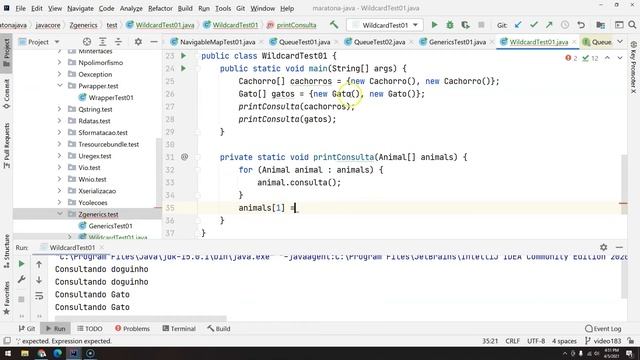
Task: Collapse the Zgenerics.test folder
Action: click(60, 214)
